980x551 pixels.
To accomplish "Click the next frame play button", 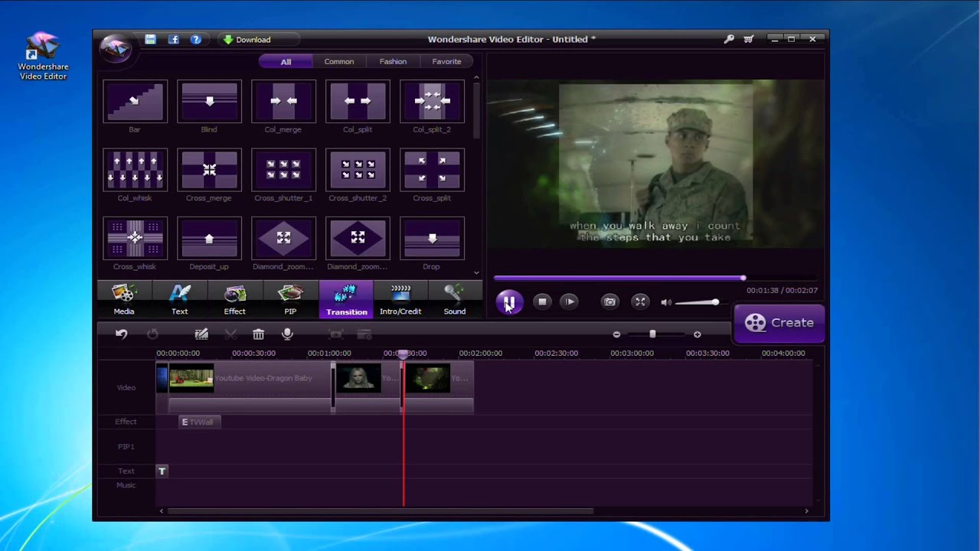I will (x=570, y=302).
